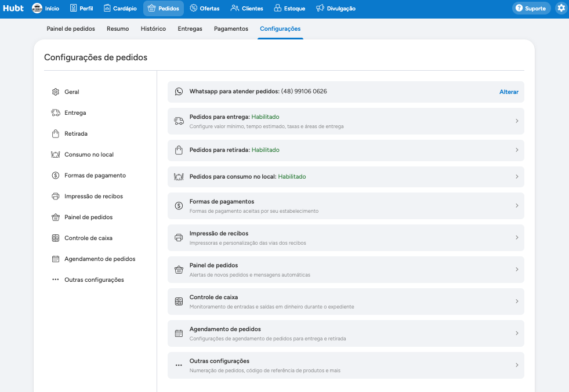Viewport: 569px width, 392px height.
Task: Open the Cardápio top menu label
Action: pos(125,8)
